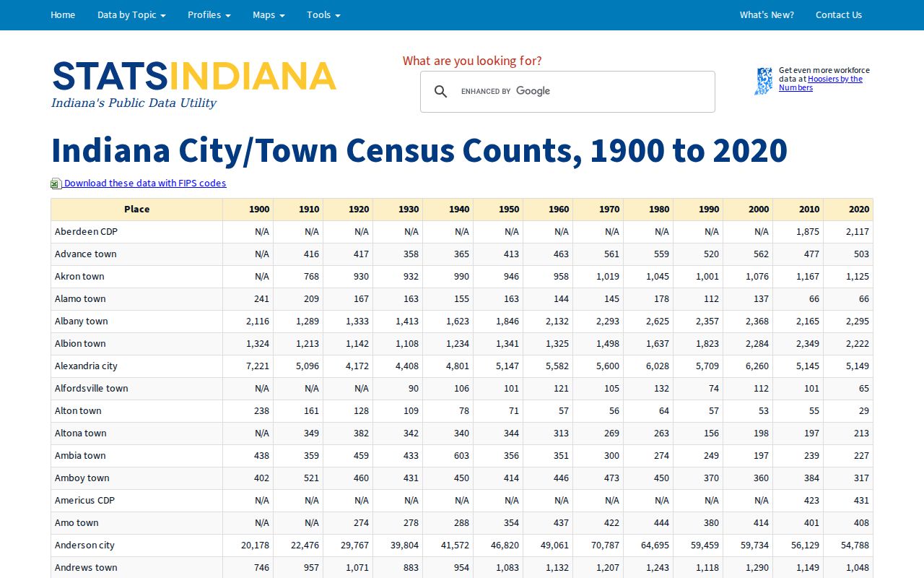Viewport: 924px width, 578px height.
Task: Open the Maps dropdown menu
Action: [x=269, y=14]
